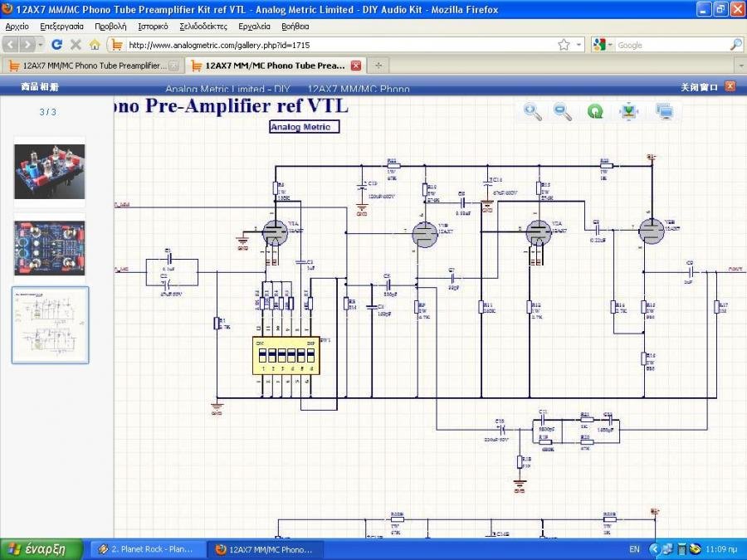Stop loading the page

pyautogui.click(x=76, y=45)
